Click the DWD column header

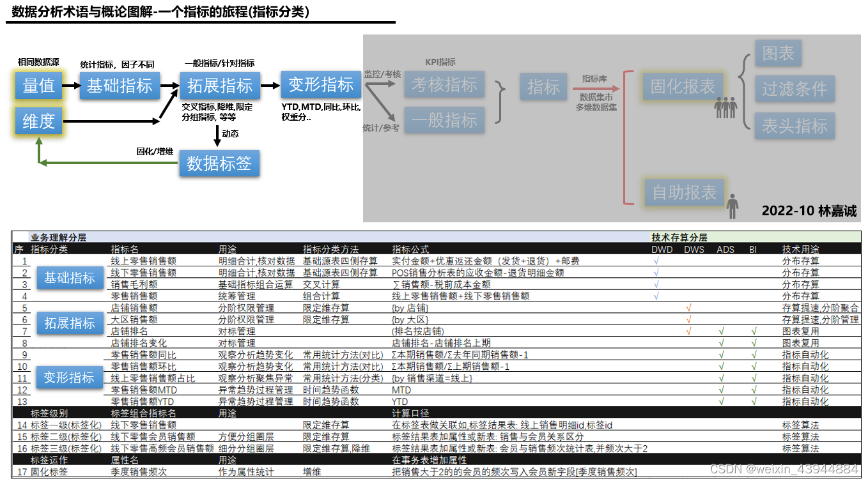(662, 249)
